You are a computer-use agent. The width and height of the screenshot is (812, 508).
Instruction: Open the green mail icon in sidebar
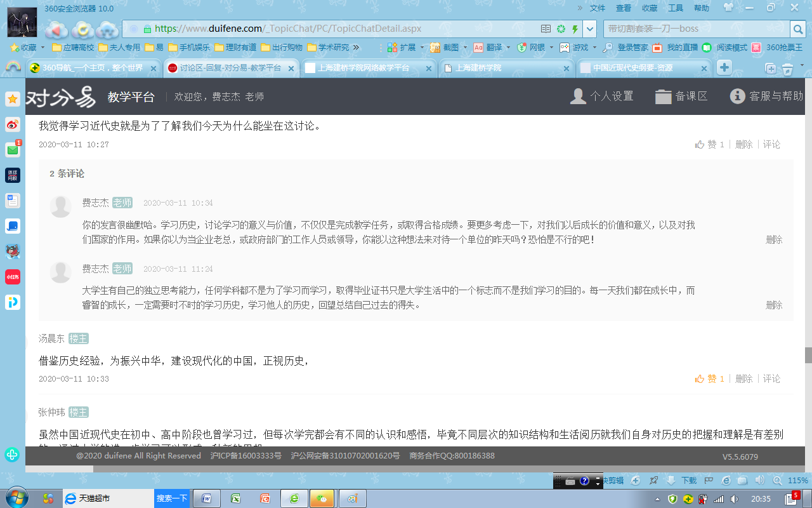click(13, 150)
